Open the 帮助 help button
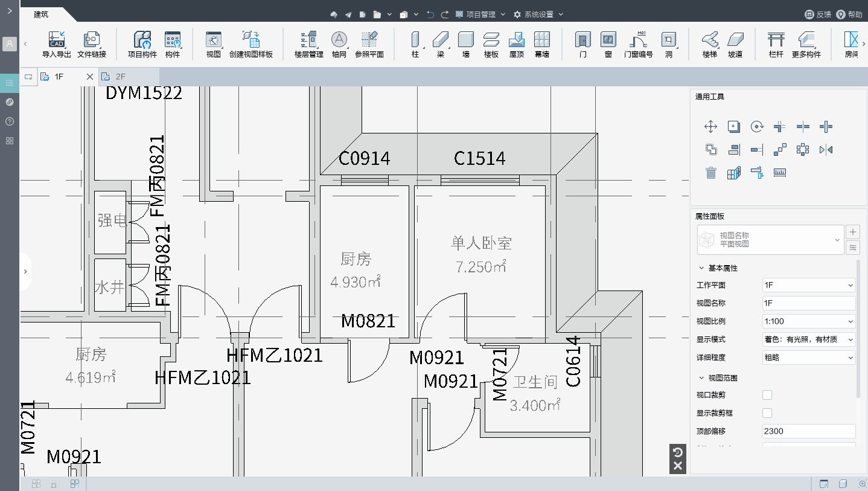 (x=849, y=14)
